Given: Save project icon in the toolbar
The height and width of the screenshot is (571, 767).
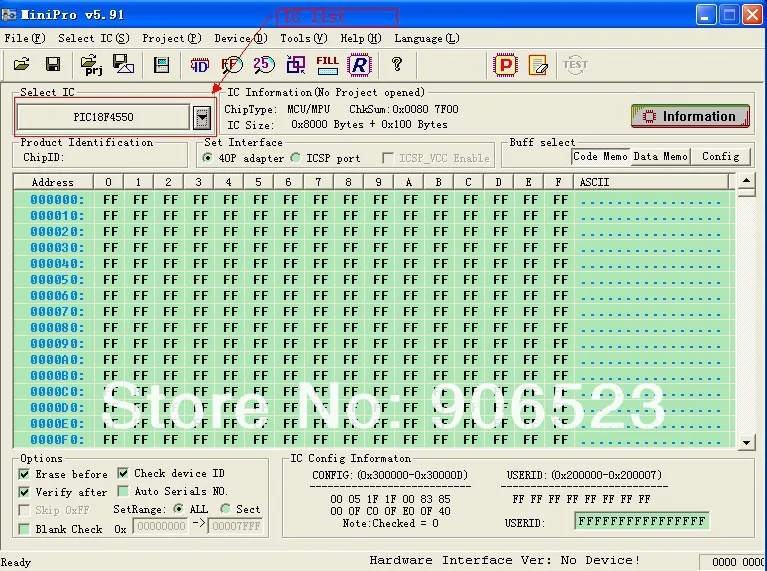Looking at the screenshot, I should (x=123, y=64).
